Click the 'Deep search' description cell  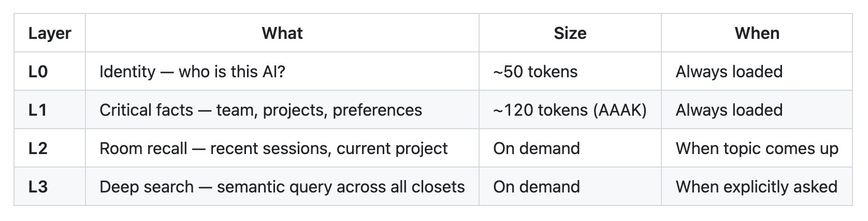pos(282,187)
